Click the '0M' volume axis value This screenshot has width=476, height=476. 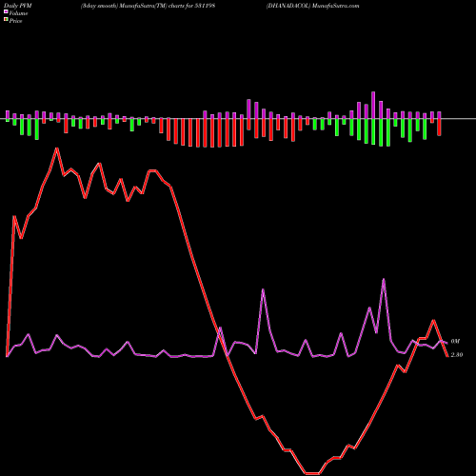(x=455, y=342)
